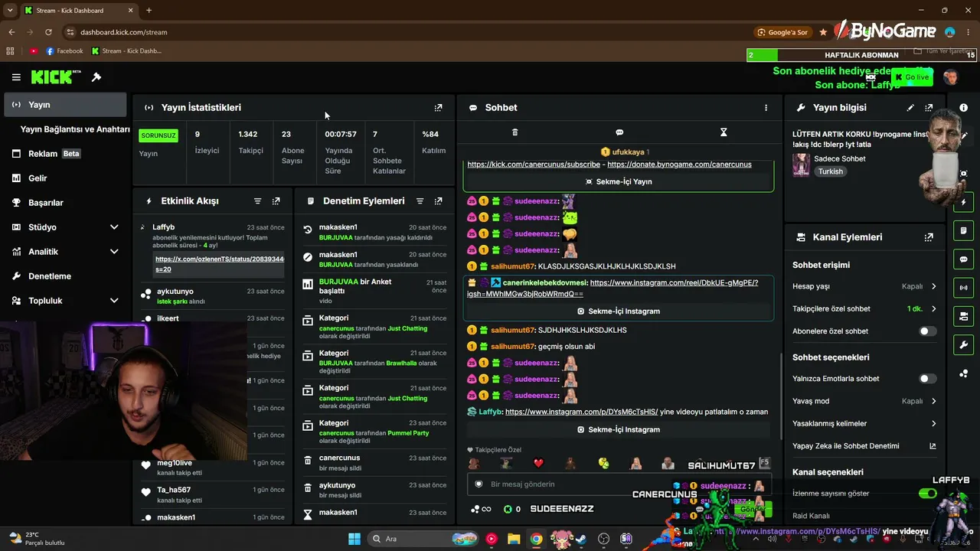Click the Kick logo in the header
Screen dimensions: 980x551
tap(56, 77)
